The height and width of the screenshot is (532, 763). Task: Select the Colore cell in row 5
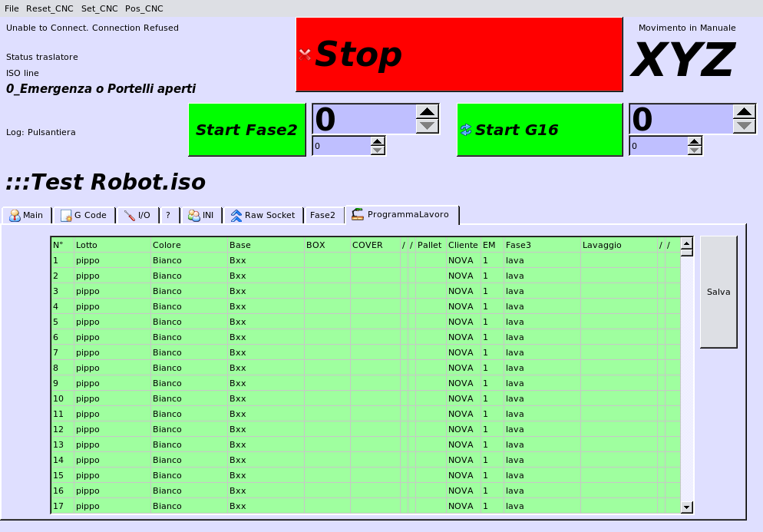[x=189, y=322]
